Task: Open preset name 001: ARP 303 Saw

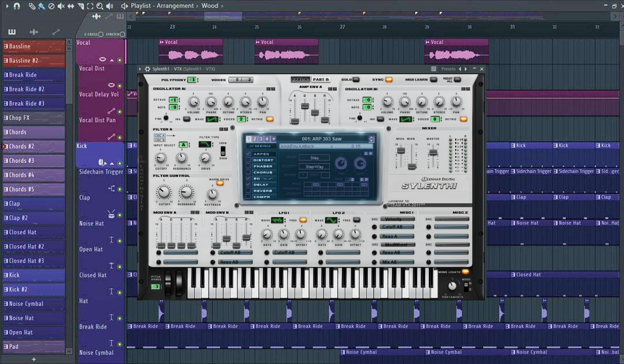Action: point(322,139)
